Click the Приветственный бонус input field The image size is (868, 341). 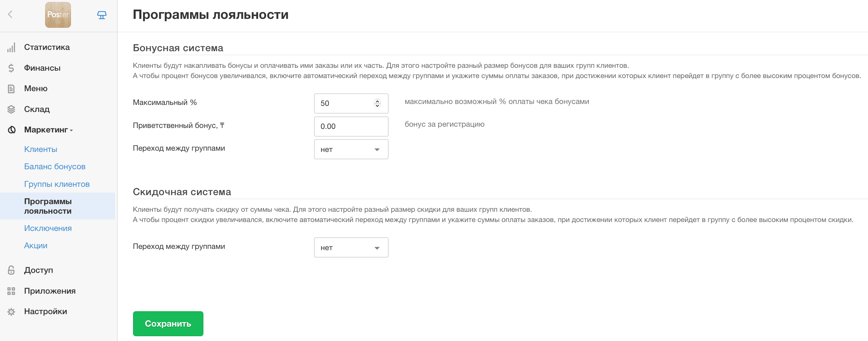[x=351, y=126]
